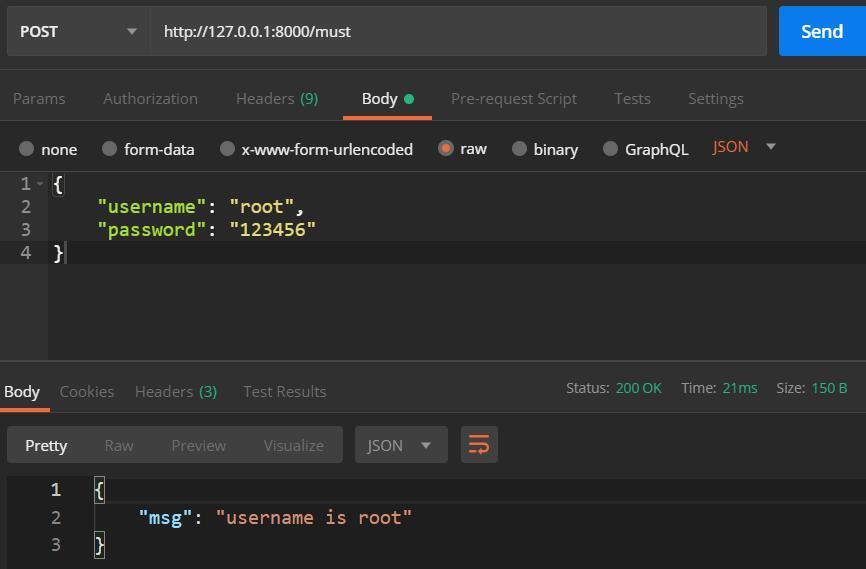This screenshot has width=866, height=569.
Task: Select the form-data radio option
Action: 109,149
